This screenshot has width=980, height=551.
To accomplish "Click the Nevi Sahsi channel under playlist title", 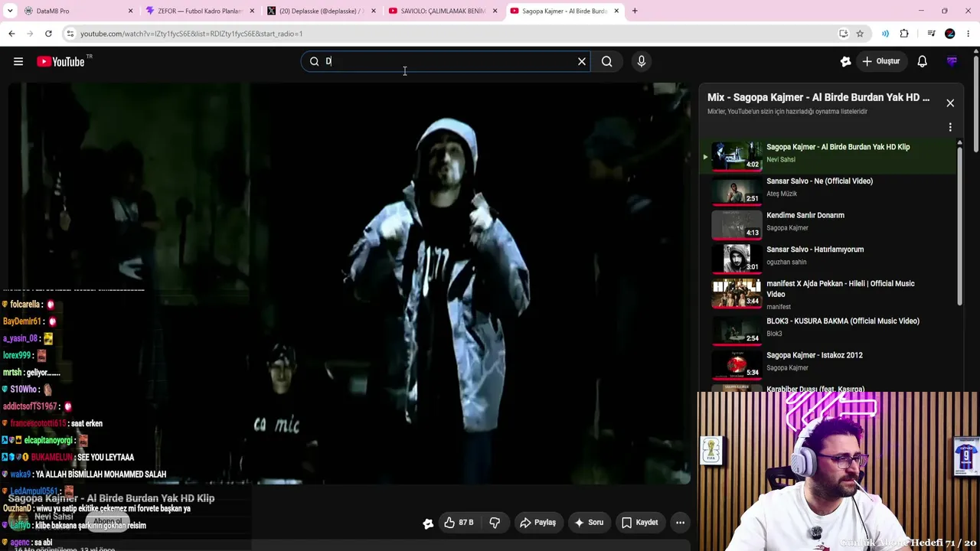I will [x=781, y=159].
